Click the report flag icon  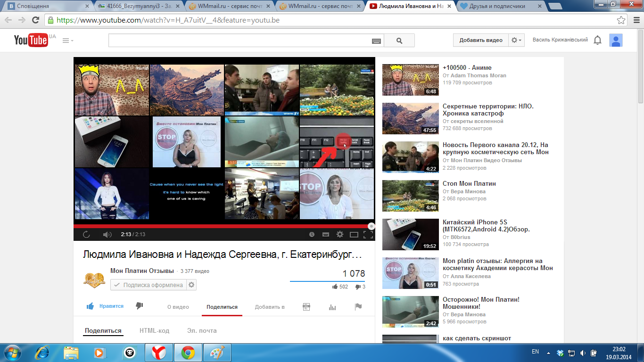358,307
